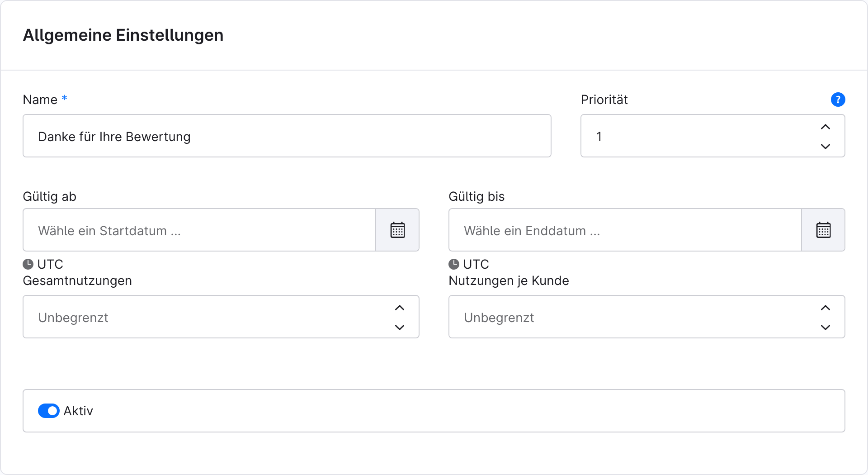Increase Nutzungen je Kunde with up arrow
Image resolution: width=868 pixels, height=475 pixels.
tap(826, 308)
